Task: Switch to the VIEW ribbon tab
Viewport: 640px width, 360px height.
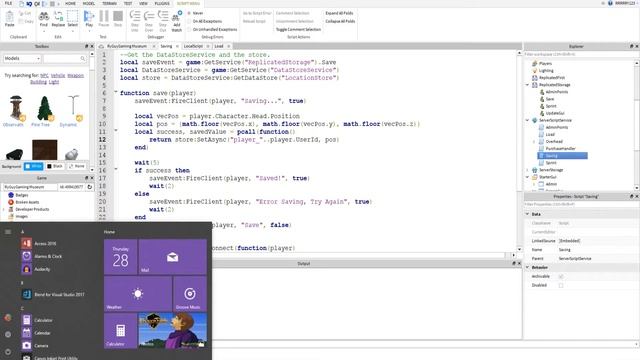Action: click(143, 3)
